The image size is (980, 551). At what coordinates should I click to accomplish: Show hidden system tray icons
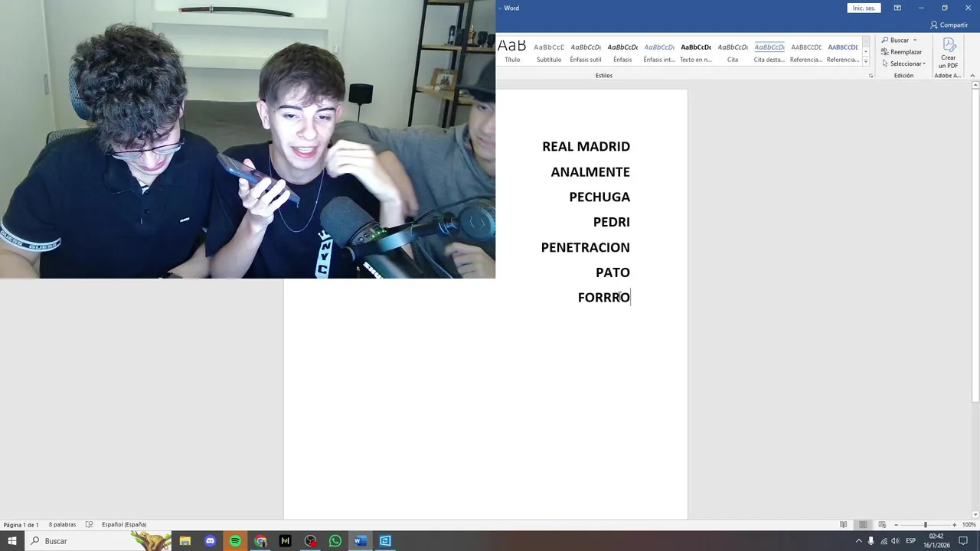pos(858,541)
